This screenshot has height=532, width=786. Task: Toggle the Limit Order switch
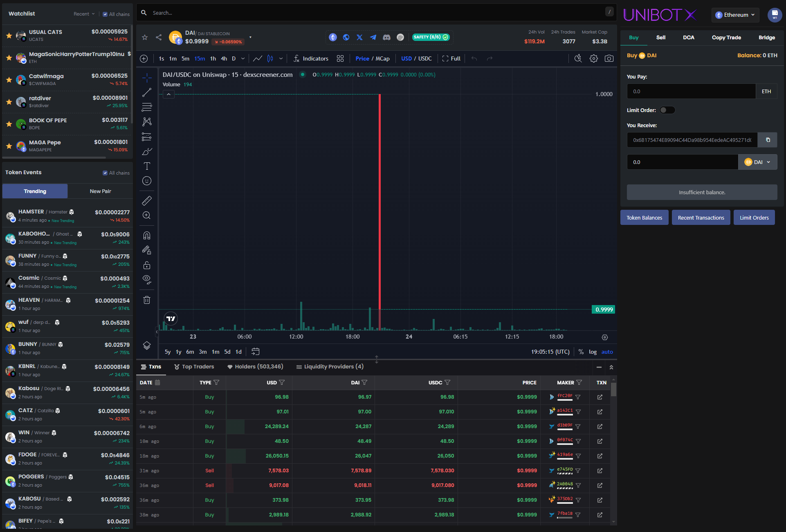coord(667,110)
